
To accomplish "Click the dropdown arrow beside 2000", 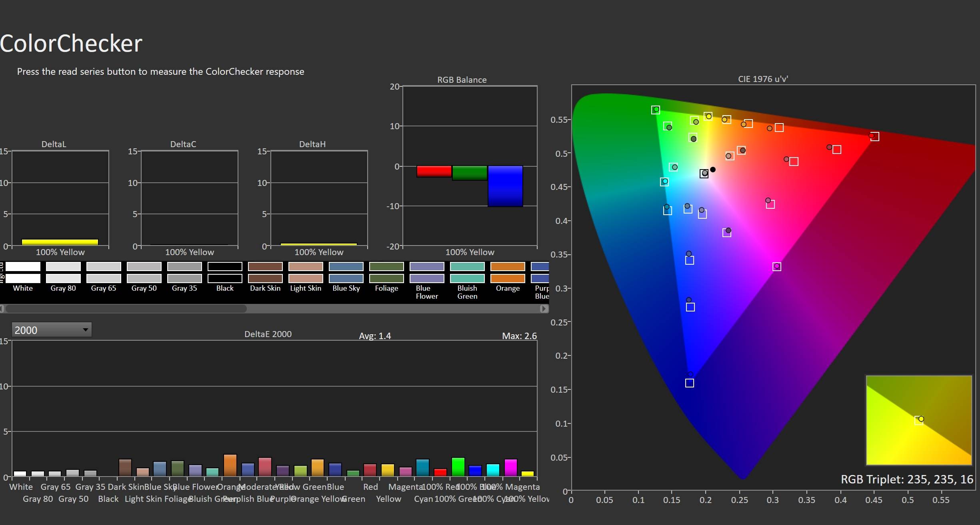I will pyautogui.click(x=85, y=330).
